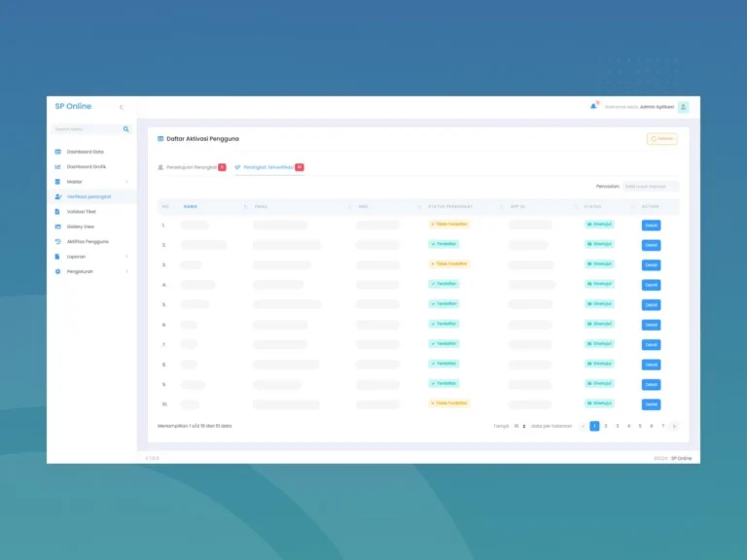Image resolution: width=747 pixels, height=560 pixels.
Task: Open Verifikasi perangkat menu item
Action: click(x=91, y=196)
